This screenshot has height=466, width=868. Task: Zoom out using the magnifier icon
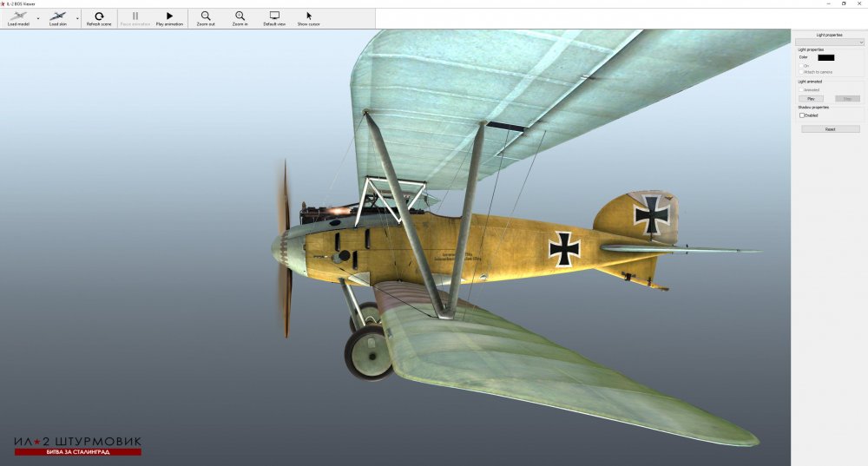click(x=206, y=16)
